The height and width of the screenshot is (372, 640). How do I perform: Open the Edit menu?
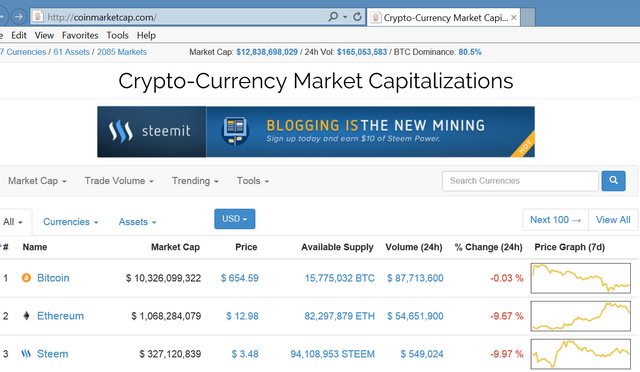[x=19, y=36]
